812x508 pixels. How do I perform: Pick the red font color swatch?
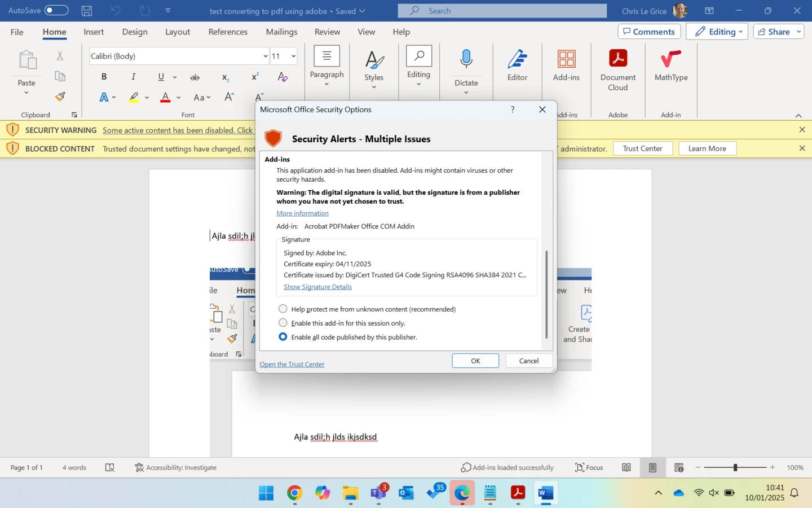[165, 97]
